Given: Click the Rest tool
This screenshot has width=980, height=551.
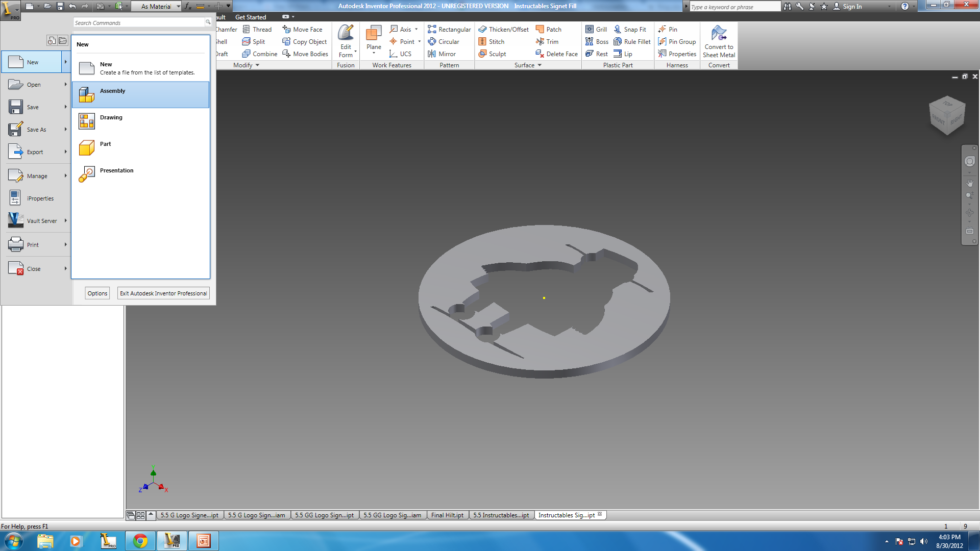Looking at the screenshot, I should pyautogui.click(x=597, y=54).
